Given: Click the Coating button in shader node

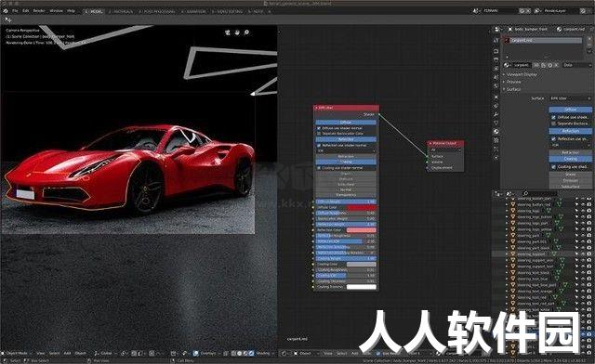Looking at the screenshot, I should click(346, 162).
